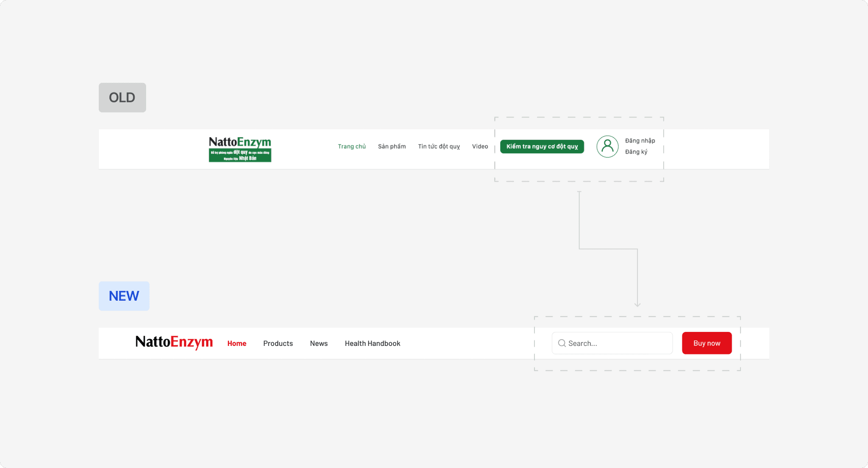Open the Trang chủ menu item
This screenshot has height=468, width=868.
click(x=351, y=147)
